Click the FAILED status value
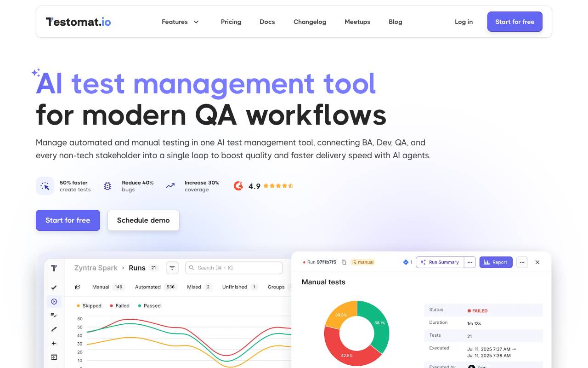 478,311
